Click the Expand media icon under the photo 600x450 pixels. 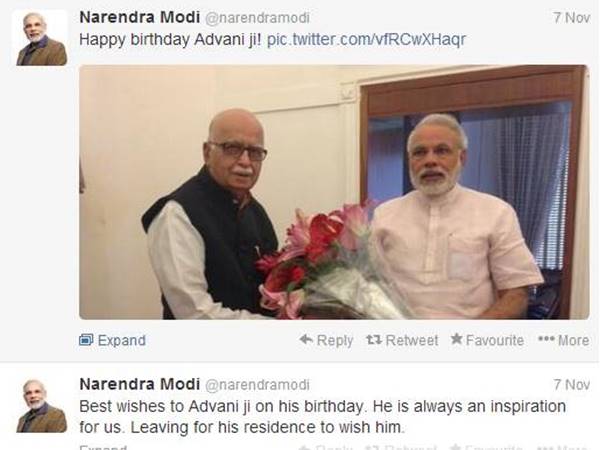86,340
